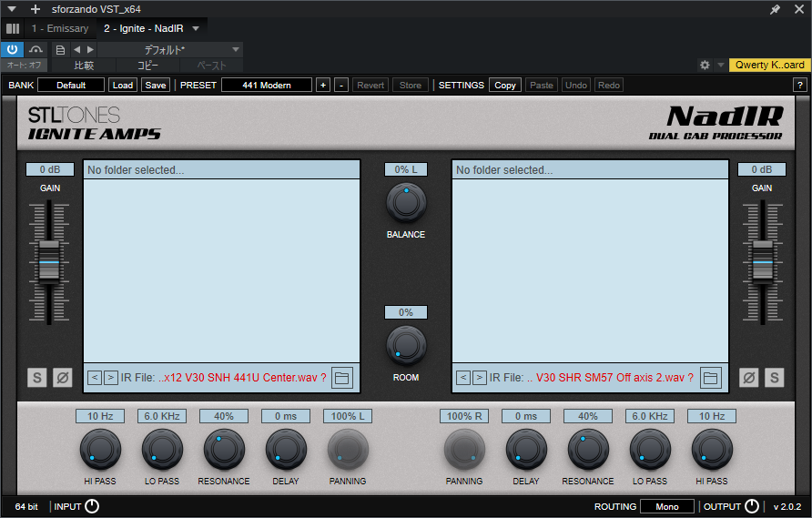Click the ROOM knob
The image size is (812, 518).
(x=406, y=346)
